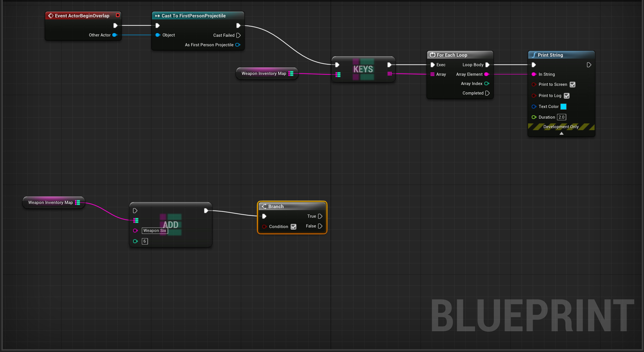Collapse the Print String advanced options arrow

[x=561, y=134]
